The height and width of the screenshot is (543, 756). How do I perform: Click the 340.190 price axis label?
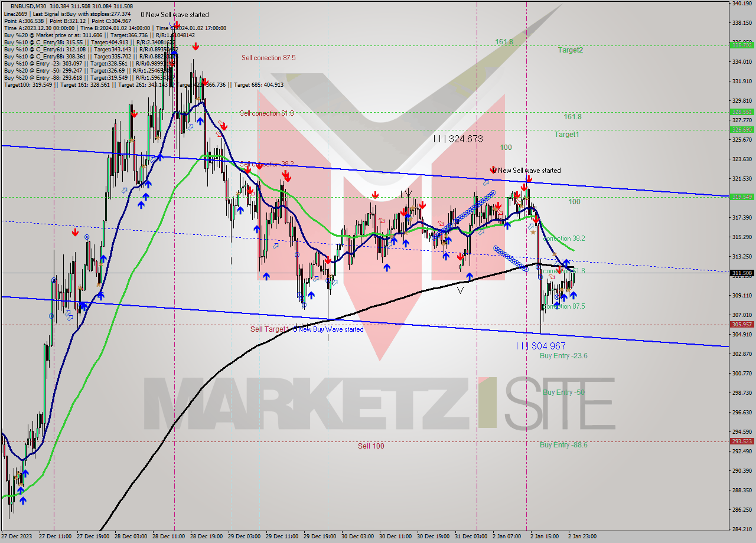[742, 4]
